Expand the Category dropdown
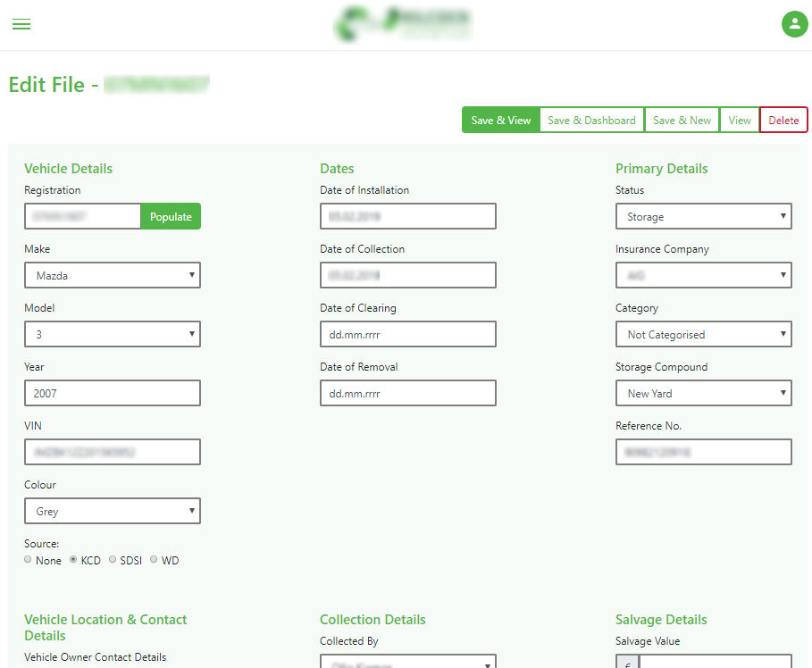 pyautogui.click(x=703, y=334)
